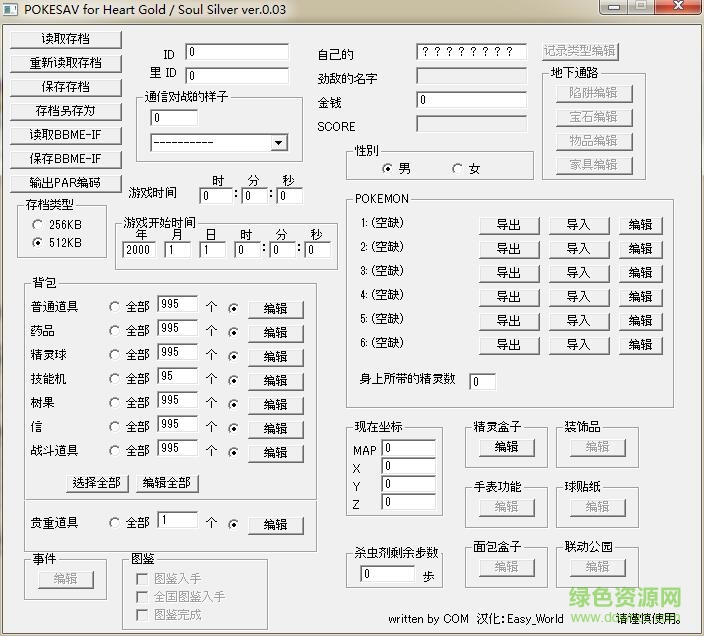Select the 256KB save type radio button
The height and width of the screenshot is (636, 704).
(38, 225)
